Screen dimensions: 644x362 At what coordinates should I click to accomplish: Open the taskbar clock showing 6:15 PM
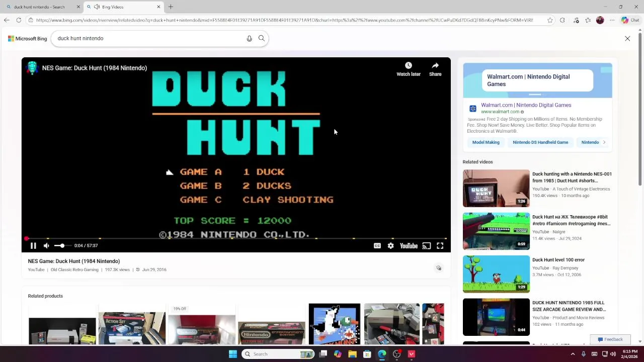coord(630,354)
